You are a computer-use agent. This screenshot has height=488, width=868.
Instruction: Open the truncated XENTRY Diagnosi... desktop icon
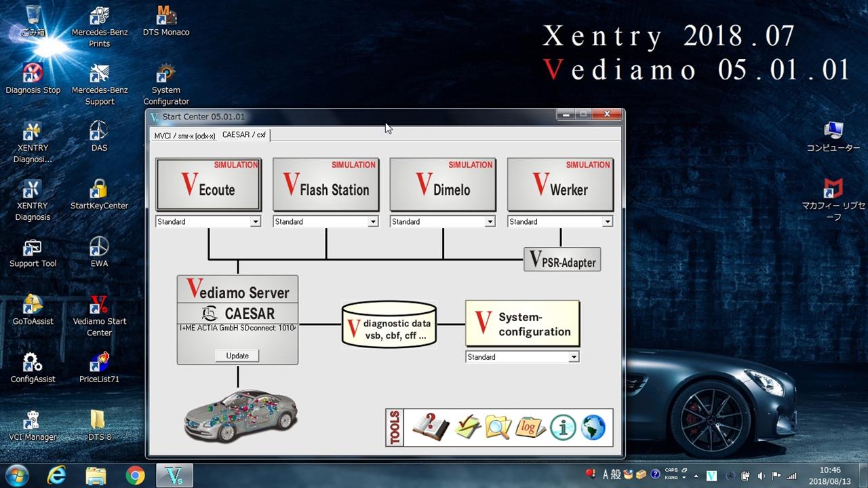33,143
